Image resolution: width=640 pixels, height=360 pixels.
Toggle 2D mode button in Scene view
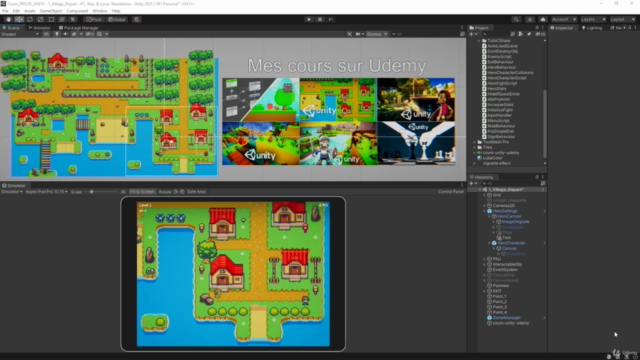pos(46,34)
